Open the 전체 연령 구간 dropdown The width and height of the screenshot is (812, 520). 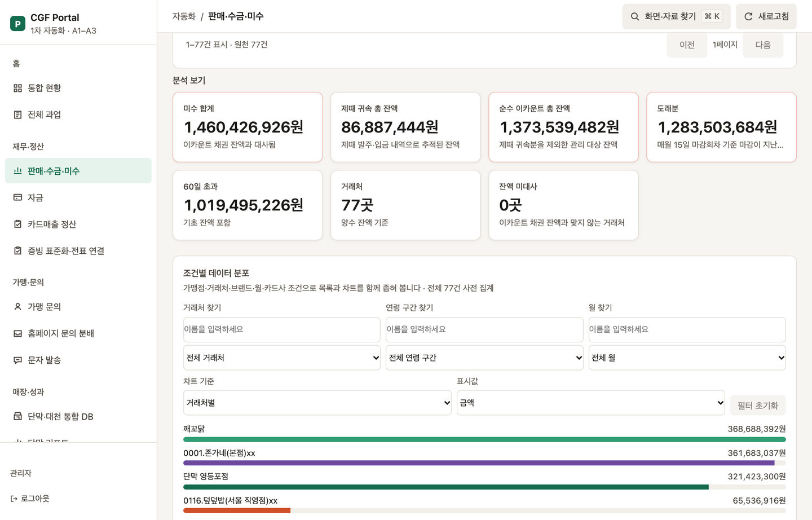tap(484, 358)
